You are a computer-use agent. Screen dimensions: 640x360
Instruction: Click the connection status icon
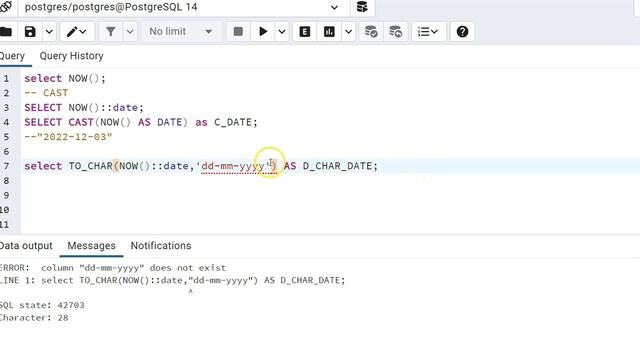[6, 7]
